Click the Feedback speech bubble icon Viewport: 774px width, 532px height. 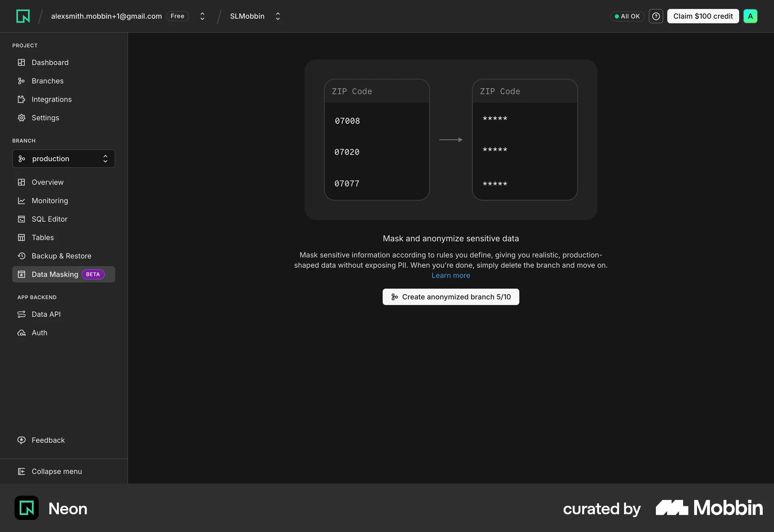(21, 440)
